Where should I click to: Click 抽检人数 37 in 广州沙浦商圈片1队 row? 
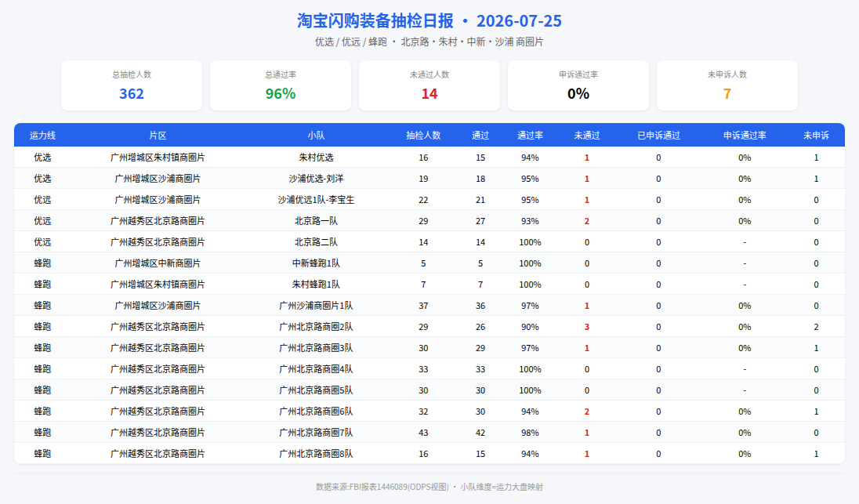click(423, 306)
